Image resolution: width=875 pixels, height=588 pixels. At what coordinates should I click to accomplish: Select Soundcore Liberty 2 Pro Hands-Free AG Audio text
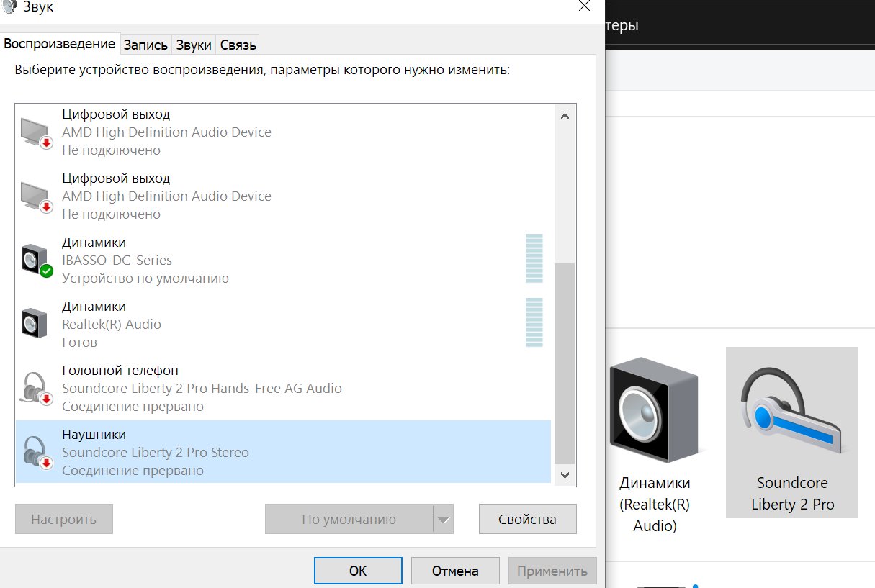click(202, 389)
